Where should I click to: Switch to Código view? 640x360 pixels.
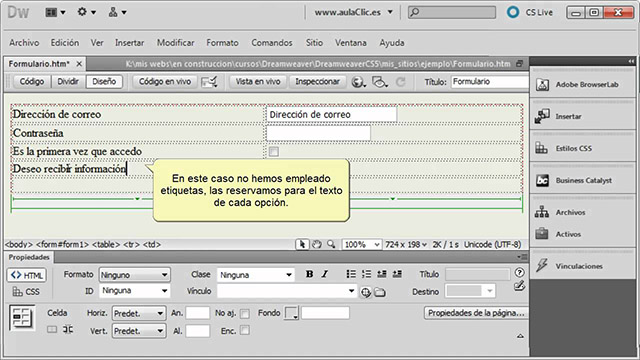click(32, 82)
